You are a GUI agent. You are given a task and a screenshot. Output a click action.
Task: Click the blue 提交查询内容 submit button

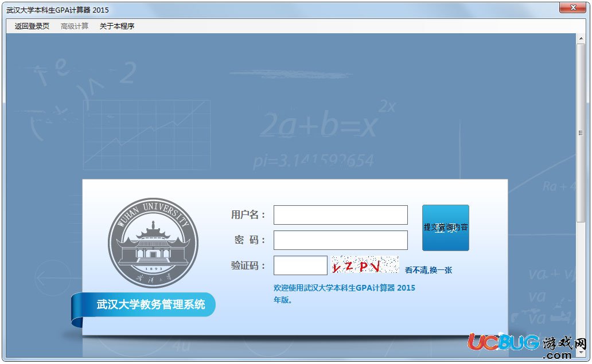446,228
